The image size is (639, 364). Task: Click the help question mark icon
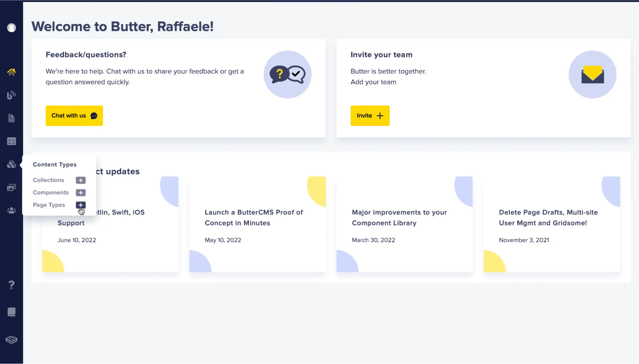click(12, 284)
